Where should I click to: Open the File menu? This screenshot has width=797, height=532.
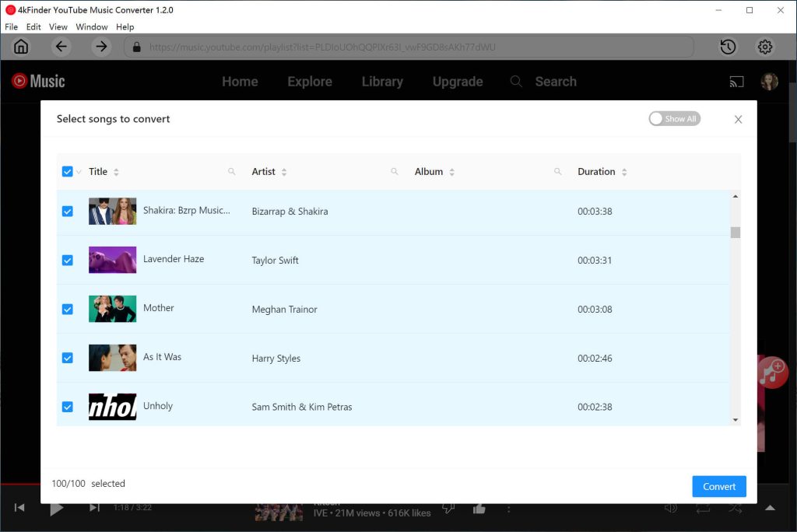(x=11, y=26)
